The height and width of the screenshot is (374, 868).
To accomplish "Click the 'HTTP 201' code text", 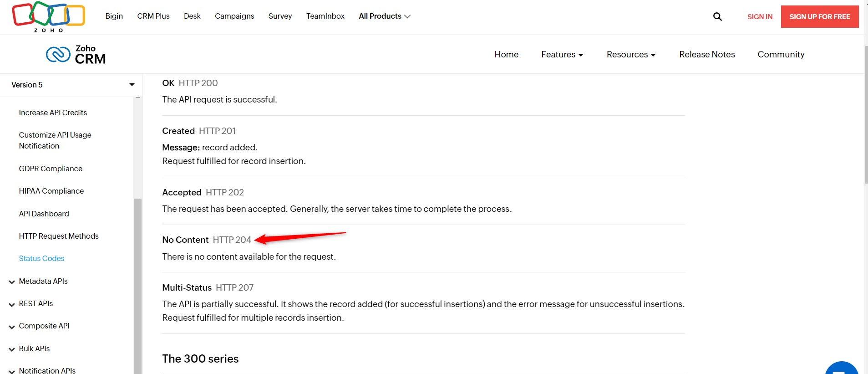I will coord(217,131).
